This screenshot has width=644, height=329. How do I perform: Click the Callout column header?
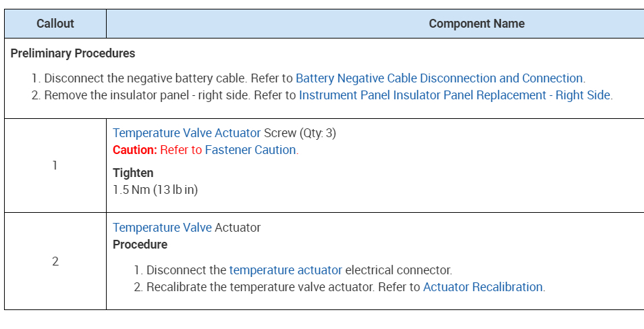[x=55, y=24]
